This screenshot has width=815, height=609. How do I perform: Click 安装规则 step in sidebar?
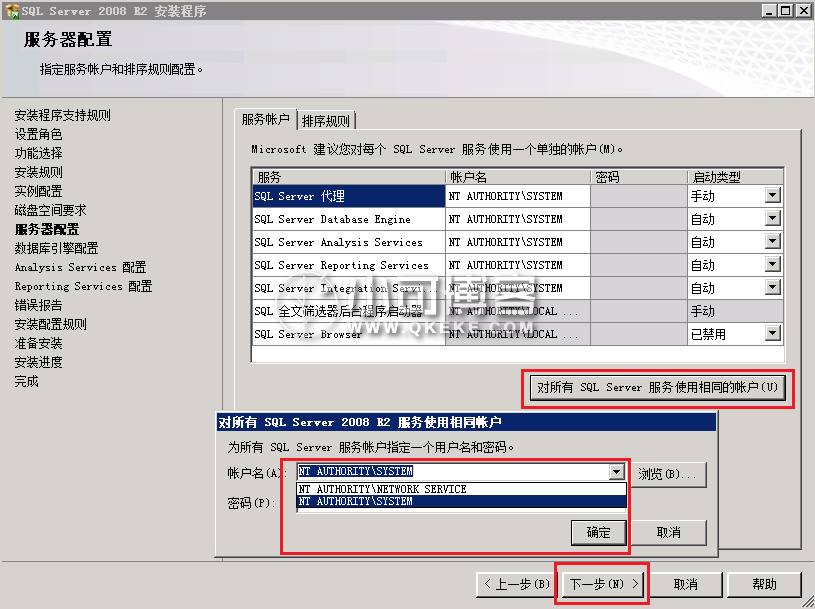(38, 172)
